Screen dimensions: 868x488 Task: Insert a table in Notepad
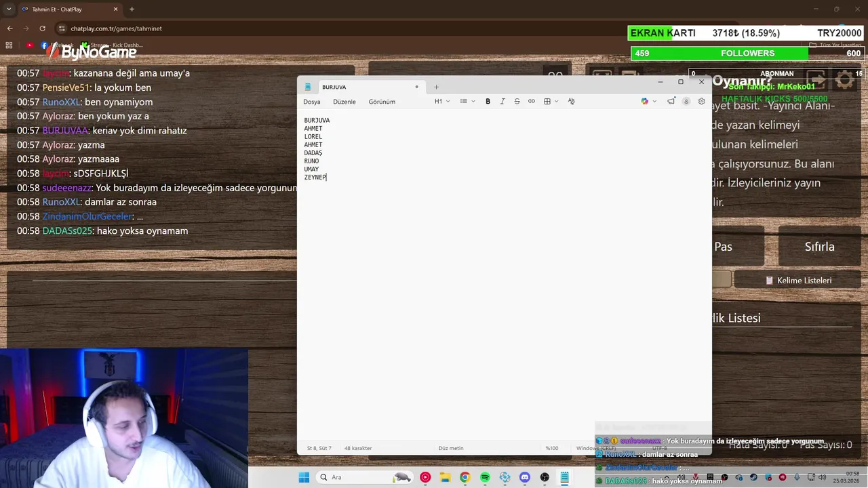[547, 102]
